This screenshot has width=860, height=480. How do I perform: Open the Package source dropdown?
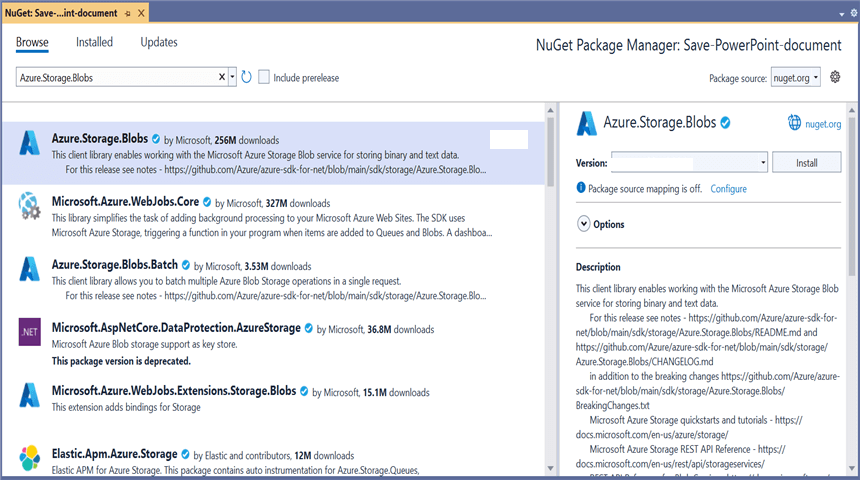click(795, 77)
